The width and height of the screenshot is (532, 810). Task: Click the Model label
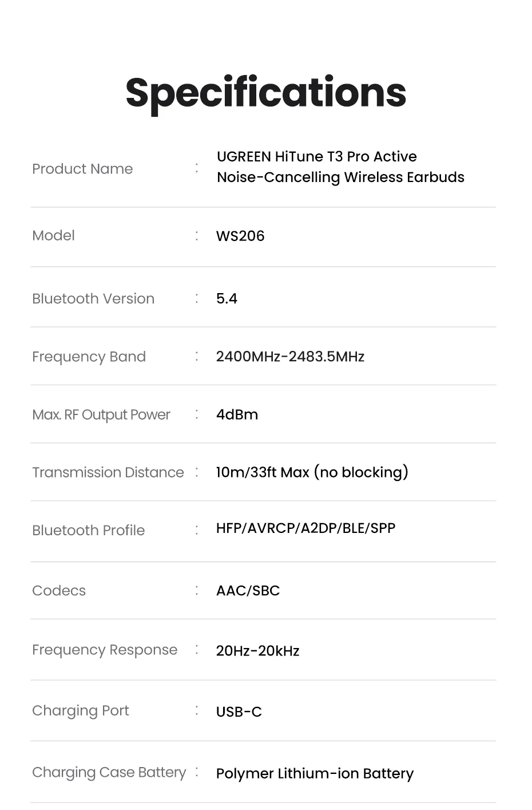(x=53, y=235)
